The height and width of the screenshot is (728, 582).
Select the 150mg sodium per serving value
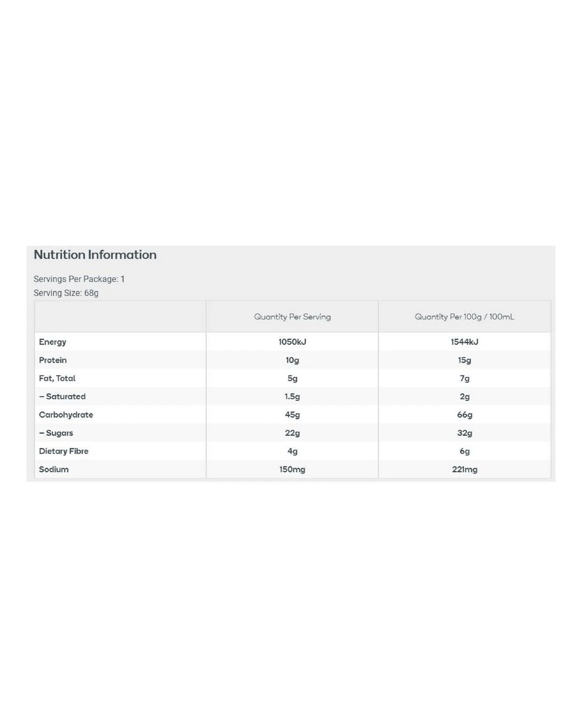292,469
